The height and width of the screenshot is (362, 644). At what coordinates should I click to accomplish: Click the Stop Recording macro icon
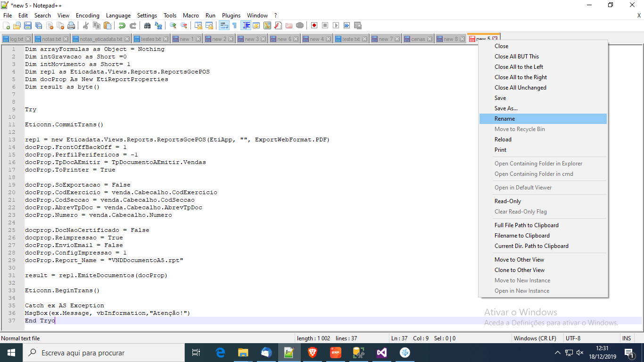point(325,25)
